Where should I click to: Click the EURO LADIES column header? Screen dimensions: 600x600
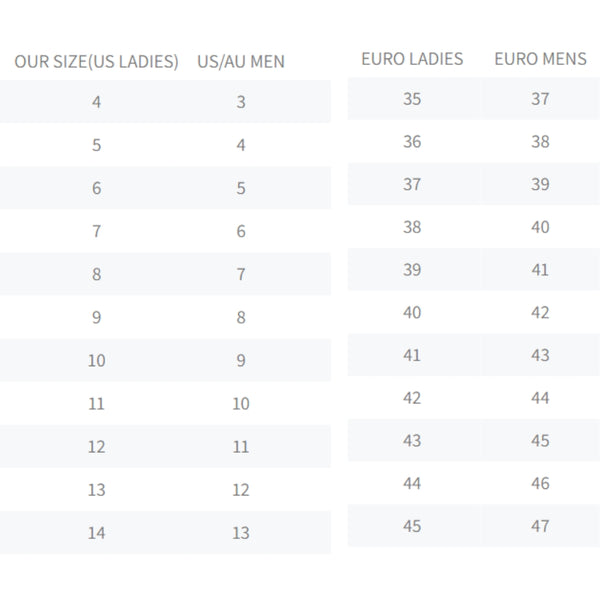point(412,59)
